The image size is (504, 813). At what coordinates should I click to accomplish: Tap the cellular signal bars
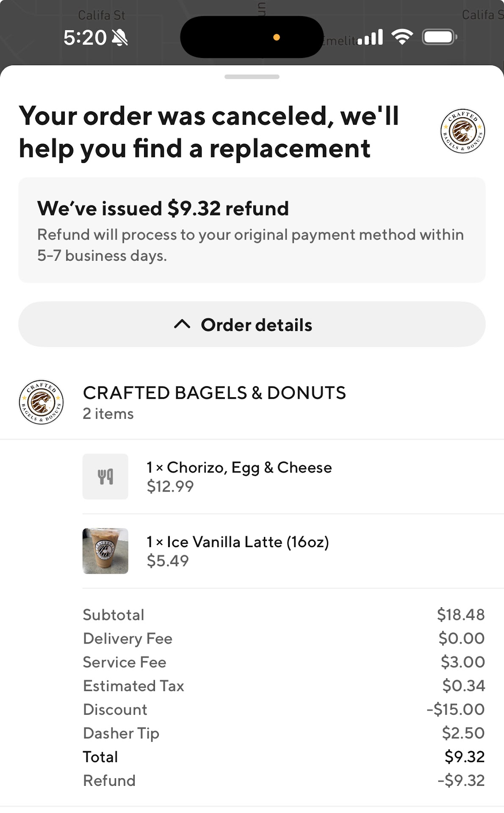[x=370, y=37]
